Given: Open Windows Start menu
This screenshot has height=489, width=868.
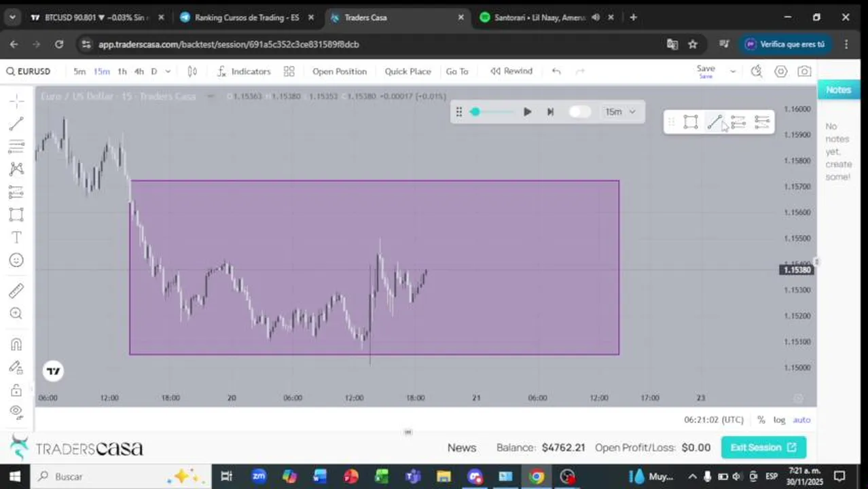Looking at the screenshot, I should 15,476.
